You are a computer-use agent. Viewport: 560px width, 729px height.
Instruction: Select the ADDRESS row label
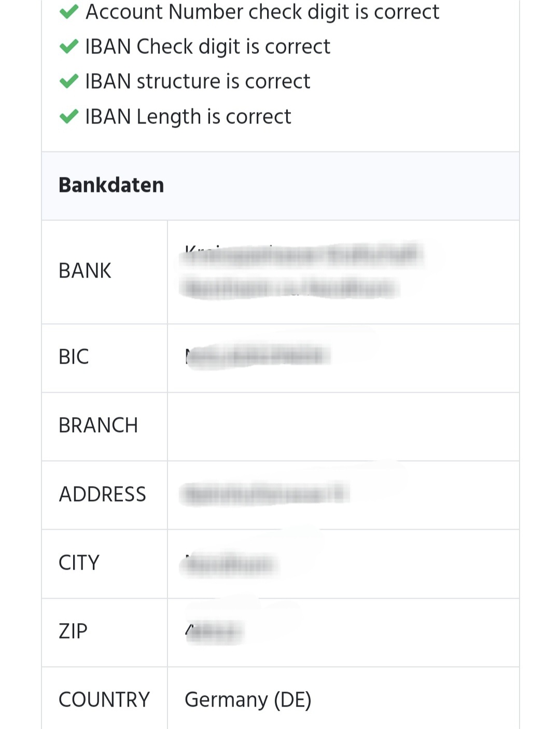point(103,494)
